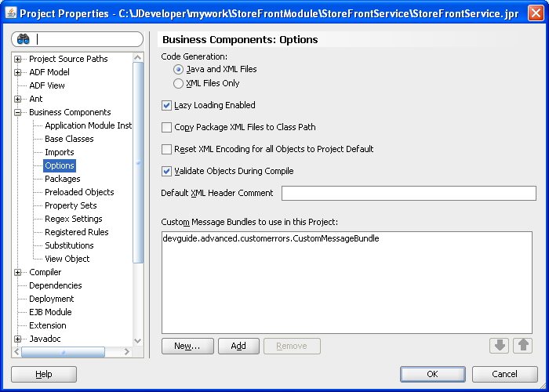Click the binoculars search icon
Screen dimensions: 549x392
23,39
